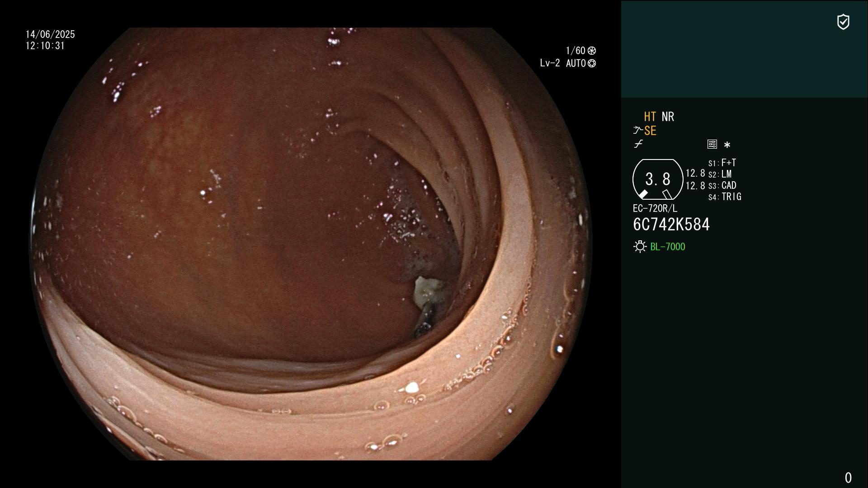Click the structure emphasis curve icon beside SE
This screenshot has width=868, height=488.
tap(638, 131)
